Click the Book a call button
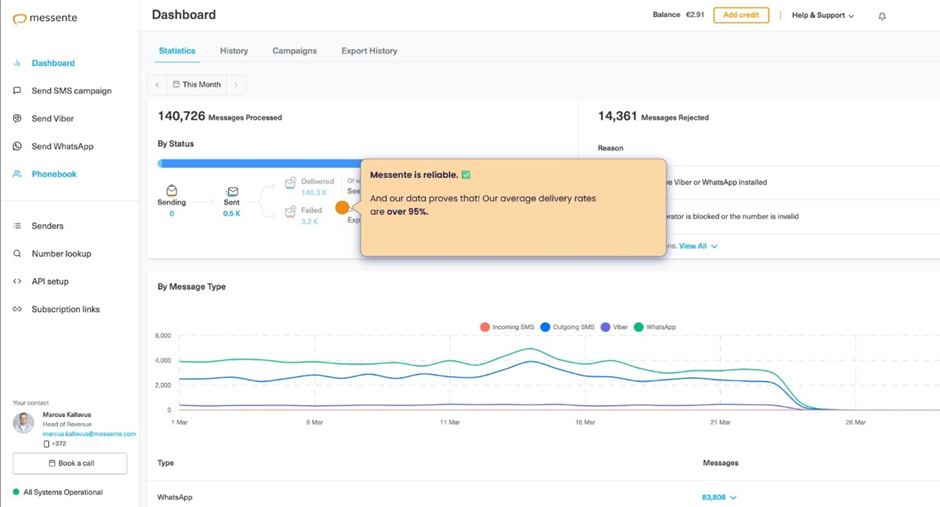The height and width of the screenshot is (507, 940). (x=70, y=463)
